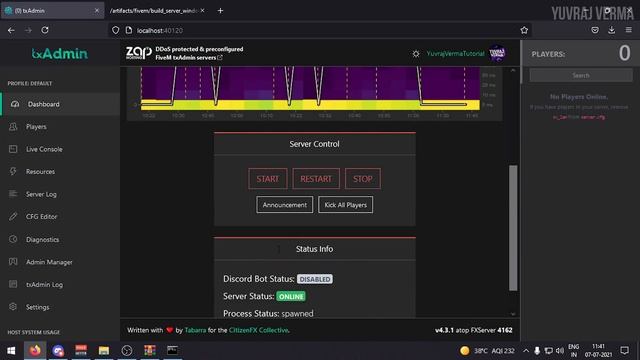640x360 pixels.
Task: Open Tabarra author link in footer
Action: pos(195,330)
